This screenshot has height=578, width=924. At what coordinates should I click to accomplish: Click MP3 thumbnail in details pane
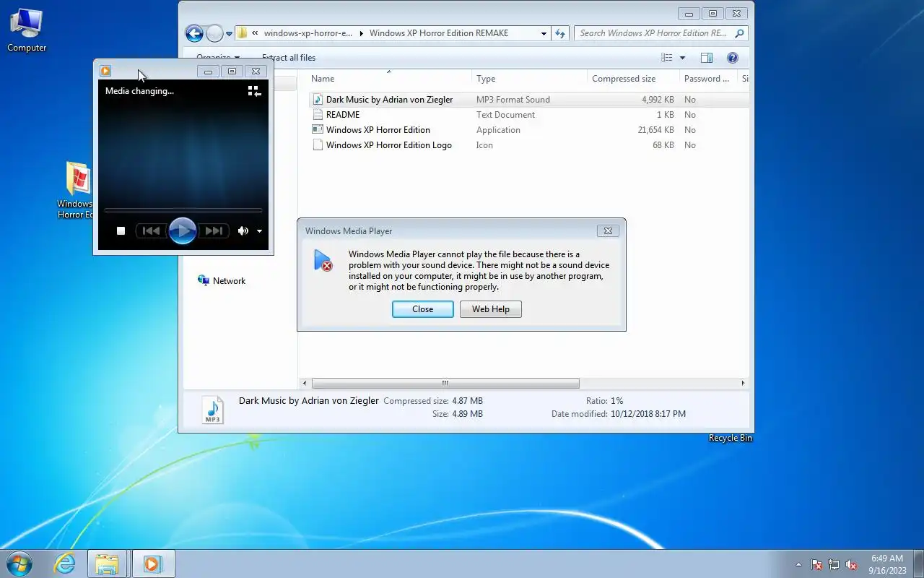pyautogui.click(x=212, y=410)
